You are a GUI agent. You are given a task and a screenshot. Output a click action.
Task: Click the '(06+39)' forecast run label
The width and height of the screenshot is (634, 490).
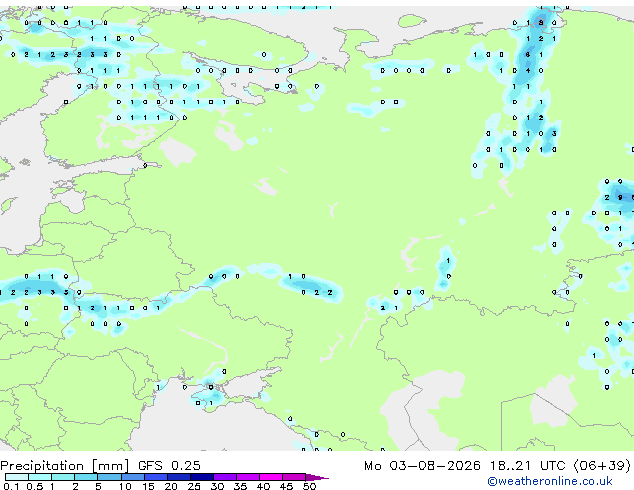(x=602, y=466)
